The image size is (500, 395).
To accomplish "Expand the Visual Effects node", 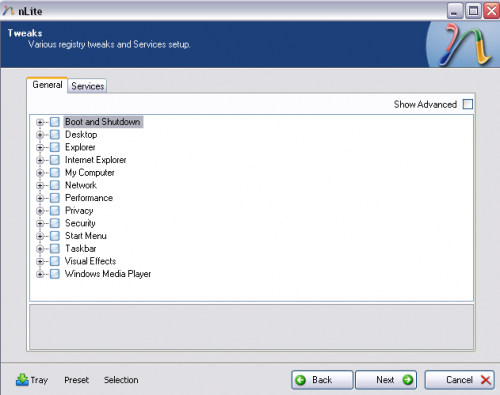I will 40,262.
